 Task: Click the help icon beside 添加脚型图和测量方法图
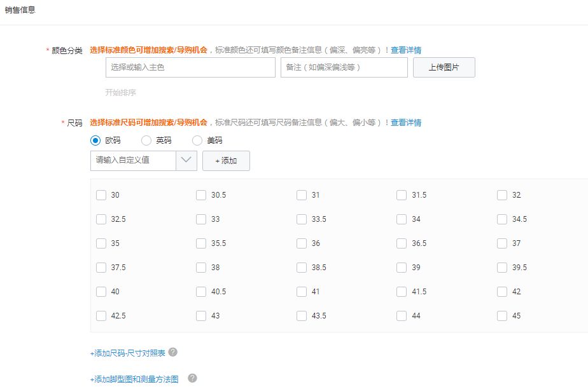click(x=192, y=378)
